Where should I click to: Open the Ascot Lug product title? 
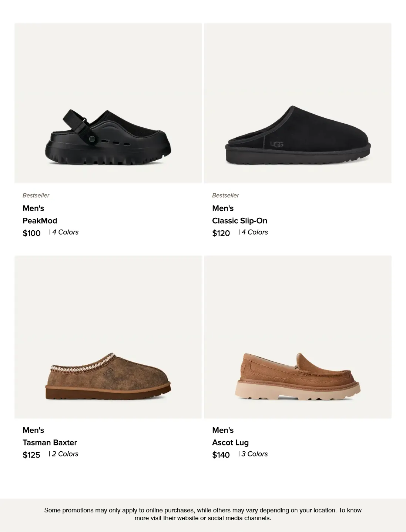tap(230, 442)
